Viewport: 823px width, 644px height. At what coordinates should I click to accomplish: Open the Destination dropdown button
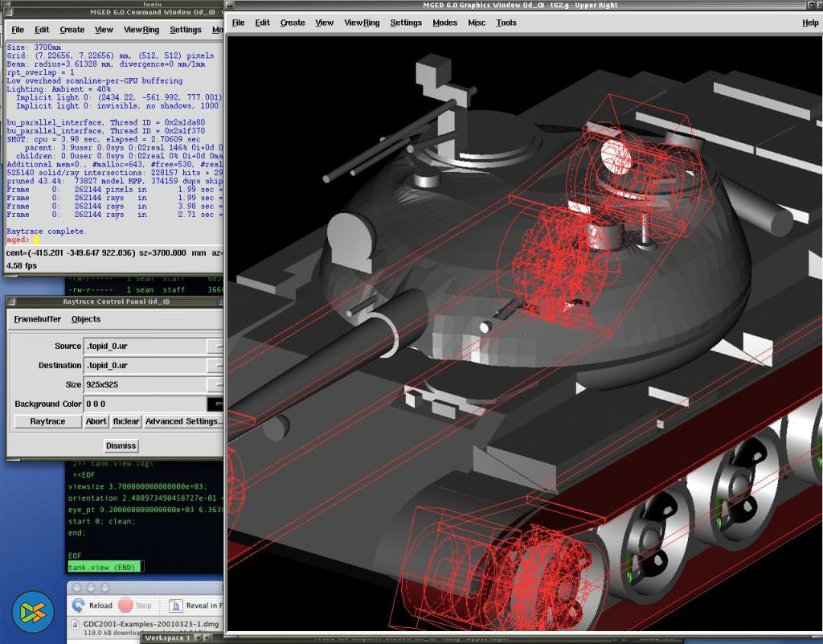[215, 365]
